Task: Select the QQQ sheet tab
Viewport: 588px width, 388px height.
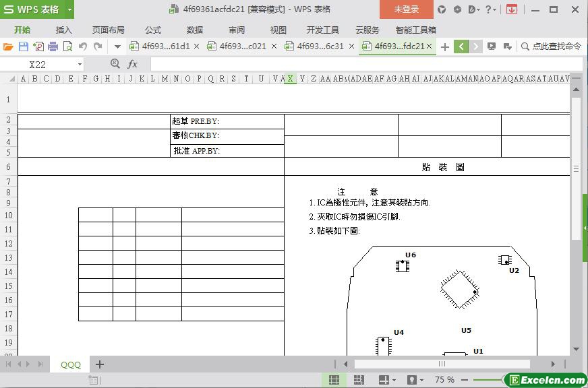Action: click(71, 364)
